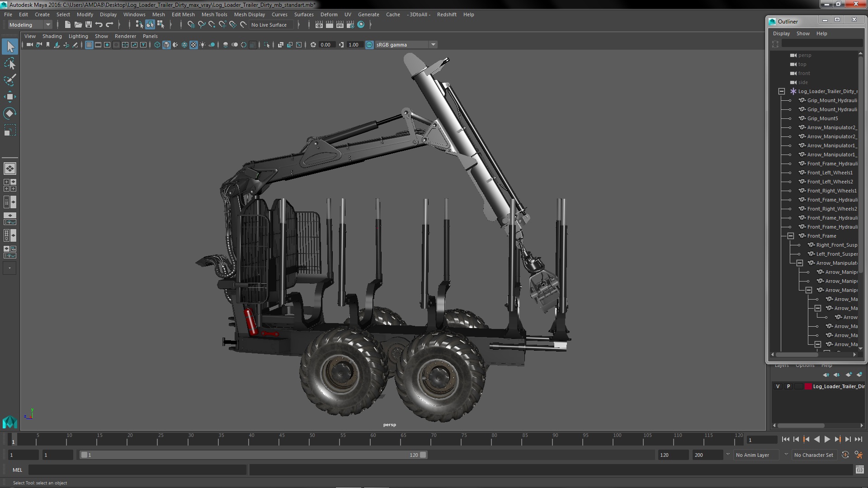This screenshot has height=488, width=868.
Task: Create a new scene with toolbar icon
Action: pos(67,25)
